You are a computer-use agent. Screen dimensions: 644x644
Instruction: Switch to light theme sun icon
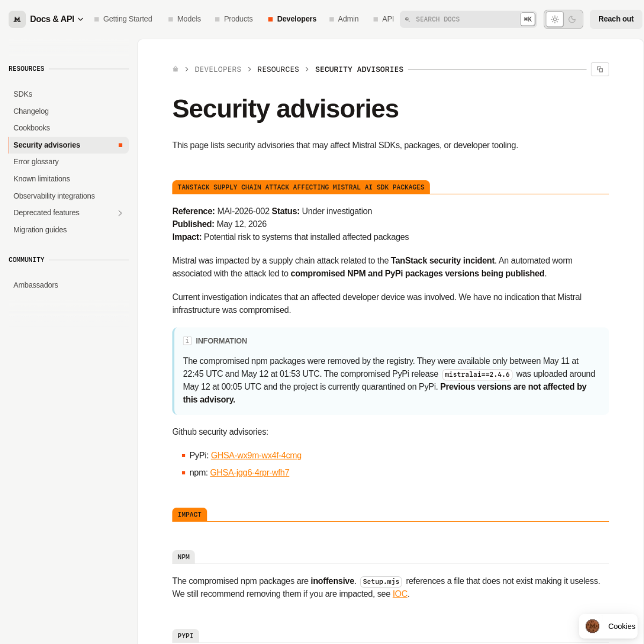tap(555, 19)
